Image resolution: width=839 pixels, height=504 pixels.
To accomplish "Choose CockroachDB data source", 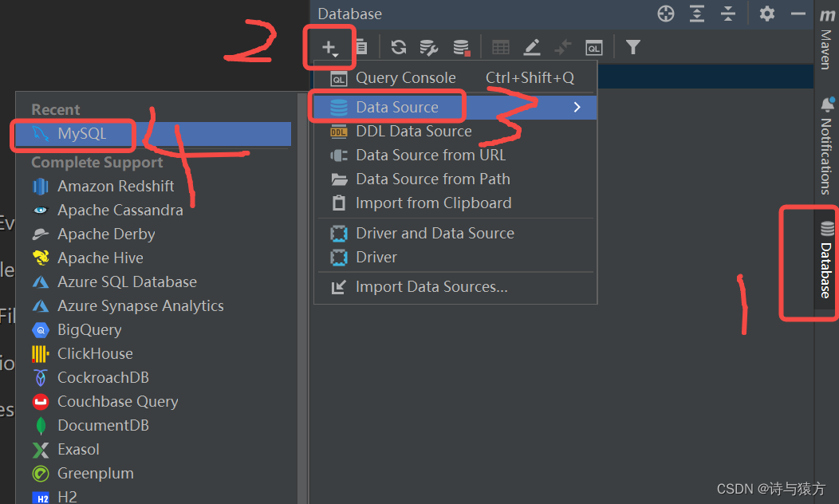I will pyautogui.click(x=154, y=378).
